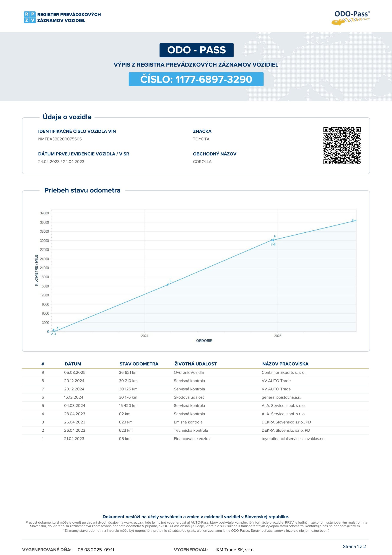The width and height of the screenshot is (392, 555).
Task: Click the ODO-Pass car logo top right
Action: [x=350, y=18]
